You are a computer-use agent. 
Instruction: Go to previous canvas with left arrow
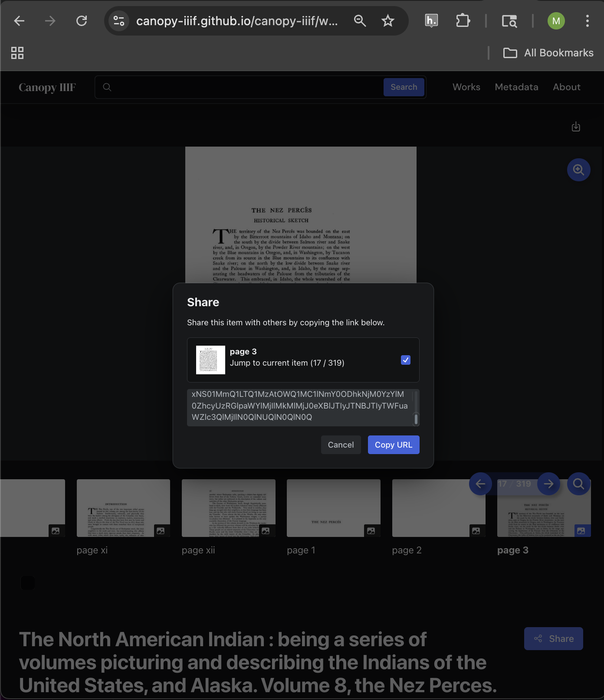point(480,484)
